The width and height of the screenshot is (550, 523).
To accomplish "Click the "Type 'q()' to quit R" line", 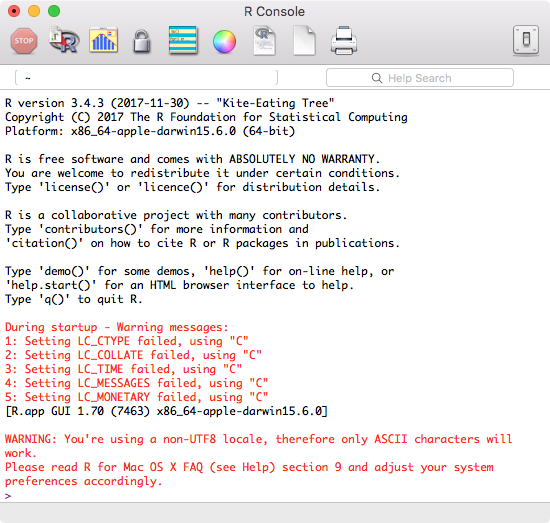I will click(74, 299).
